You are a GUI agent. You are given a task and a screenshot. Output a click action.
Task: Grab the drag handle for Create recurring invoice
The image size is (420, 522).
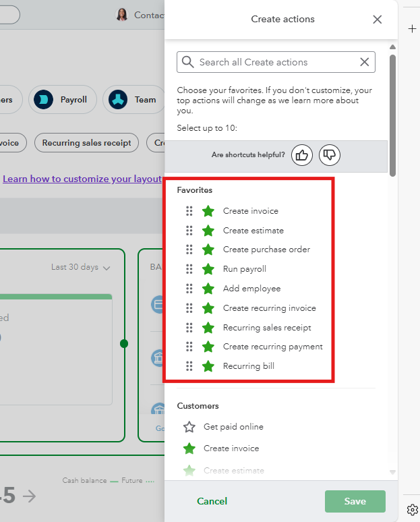tap(189, 308)
